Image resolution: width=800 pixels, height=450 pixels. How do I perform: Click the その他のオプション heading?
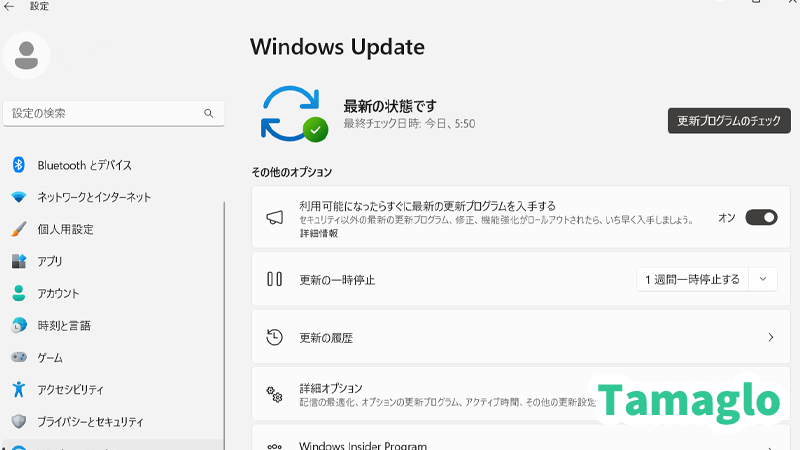[x=292, y=172]
